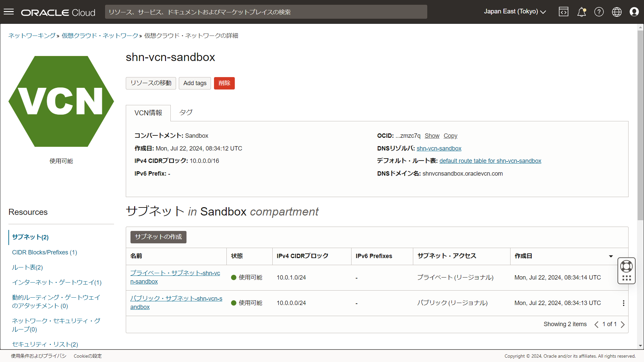Switch to the VCN情報 tab

148,113
